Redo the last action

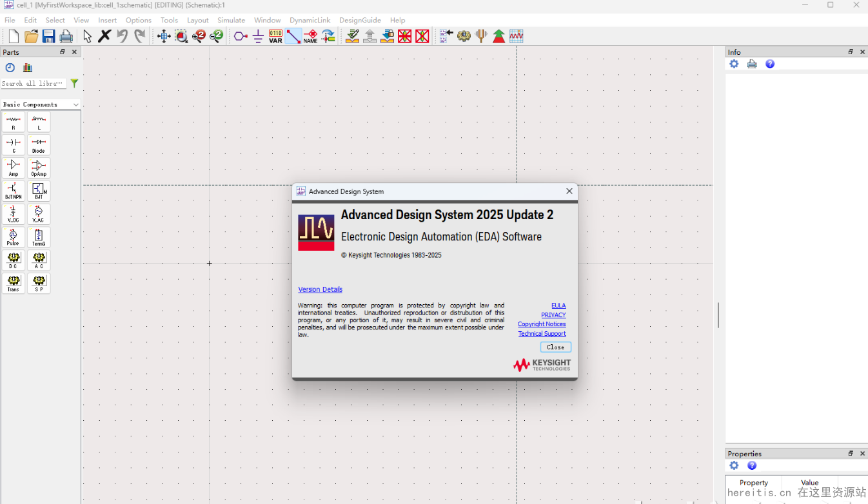tap(139, 36)
